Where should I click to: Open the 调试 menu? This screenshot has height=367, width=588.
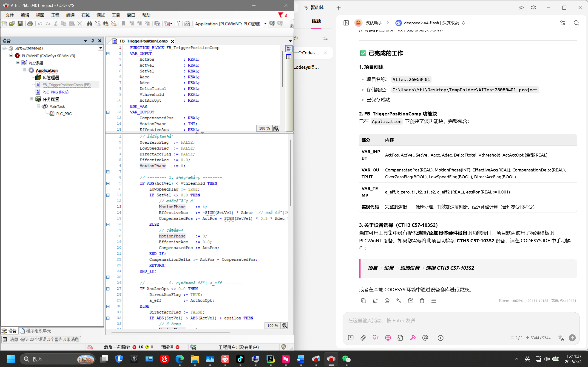101,15
